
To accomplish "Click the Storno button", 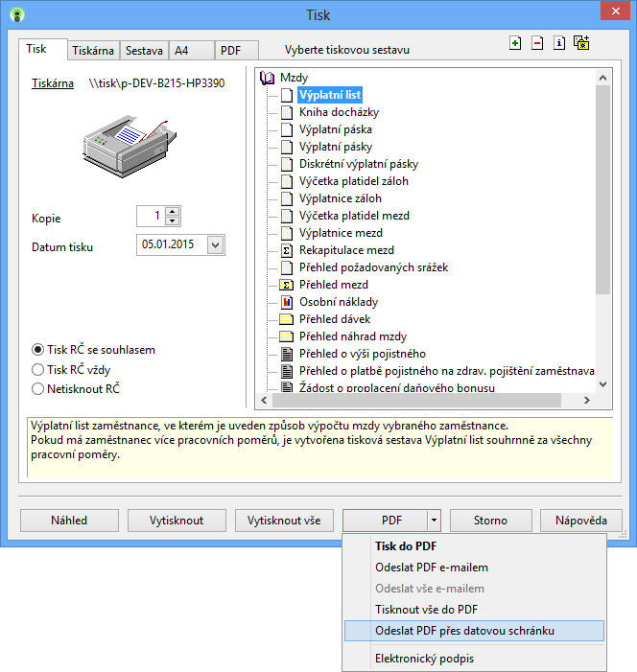I will point(491,521).
